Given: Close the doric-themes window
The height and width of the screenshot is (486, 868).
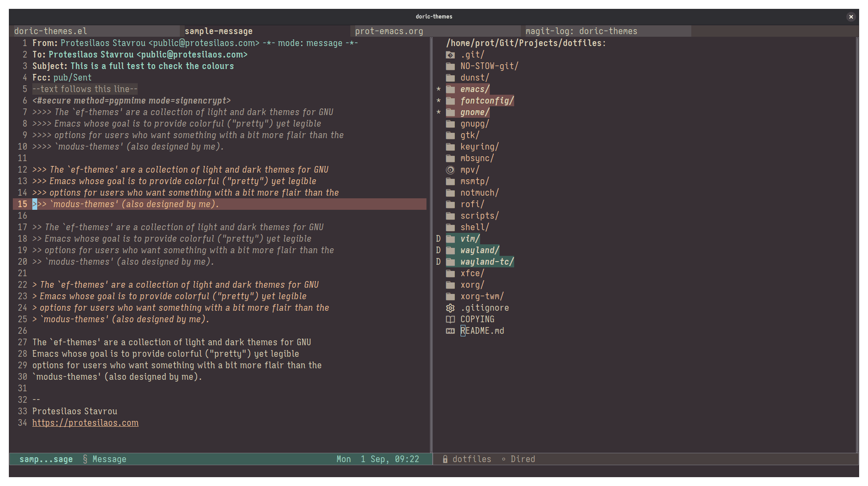Looking at the screenshot, I should pyautogui.click(x=851, y=17).
